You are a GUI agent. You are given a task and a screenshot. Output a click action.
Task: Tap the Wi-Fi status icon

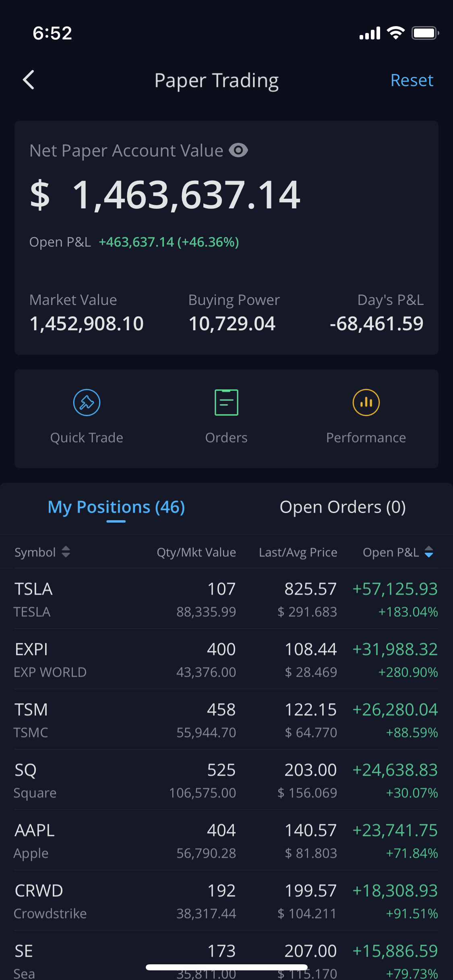point(395,33)
